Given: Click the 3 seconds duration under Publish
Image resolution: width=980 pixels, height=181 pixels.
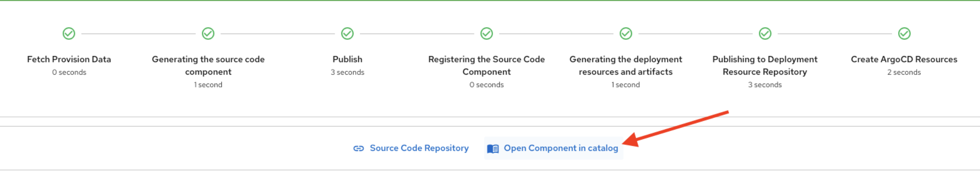Looking at the screenshot, I should click(347, 72).
